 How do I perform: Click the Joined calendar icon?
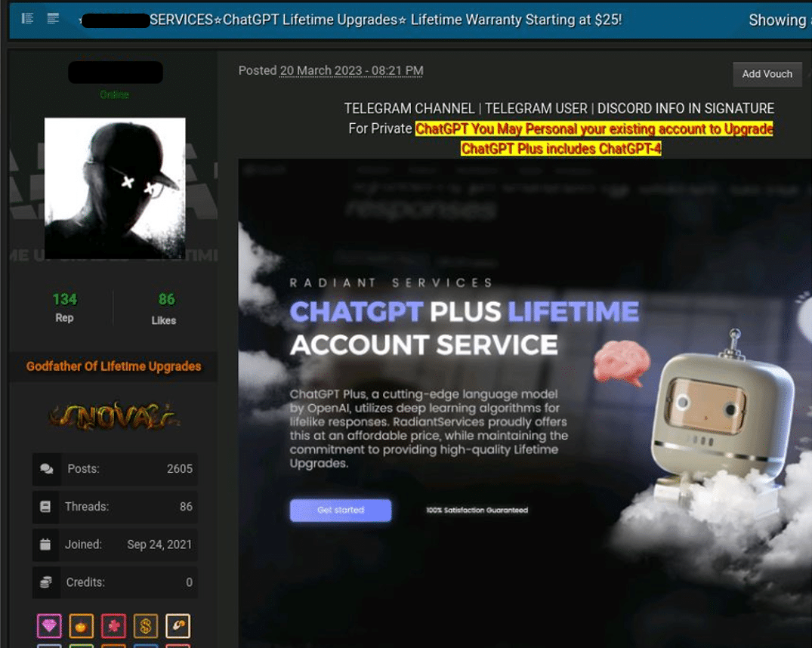click(x=45, y=545)
